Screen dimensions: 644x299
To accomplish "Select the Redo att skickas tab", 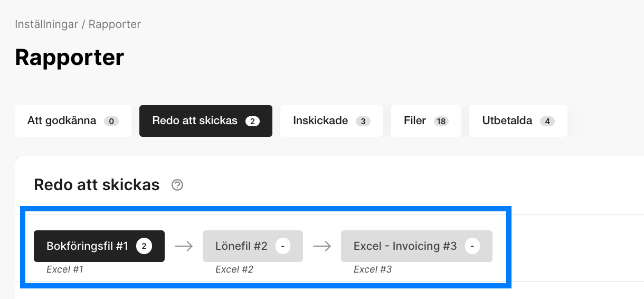I will point(205,121).
